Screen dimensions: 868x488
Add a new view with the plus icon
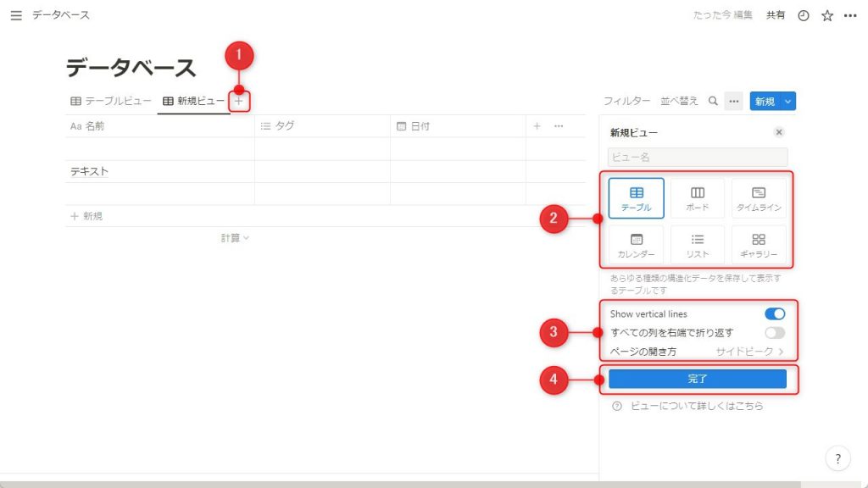(238, 102)
